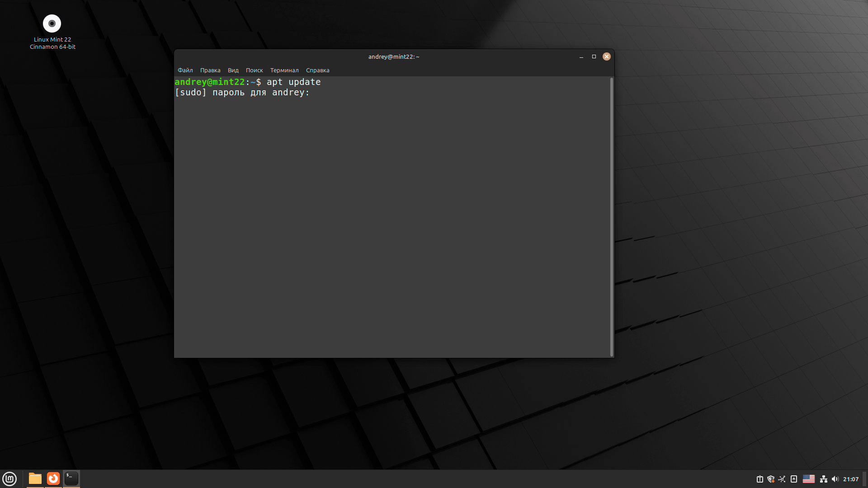
Task: Expand the Вид menu
Action: point(233,70)
